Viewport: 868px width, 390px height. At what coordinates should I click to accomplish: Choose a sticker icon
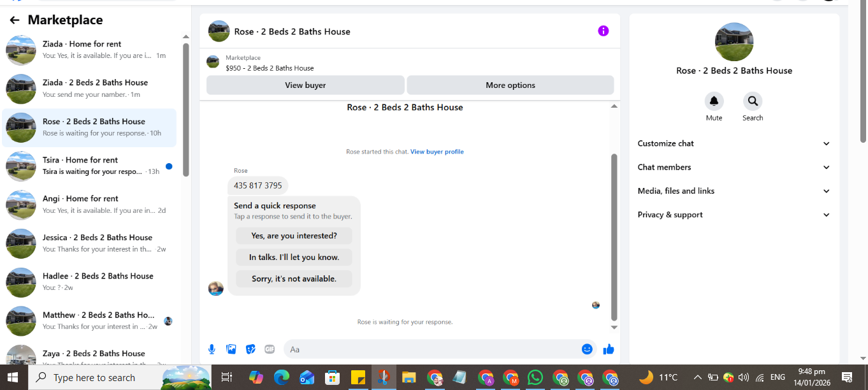pyautogui.click(x=250, y=349)
